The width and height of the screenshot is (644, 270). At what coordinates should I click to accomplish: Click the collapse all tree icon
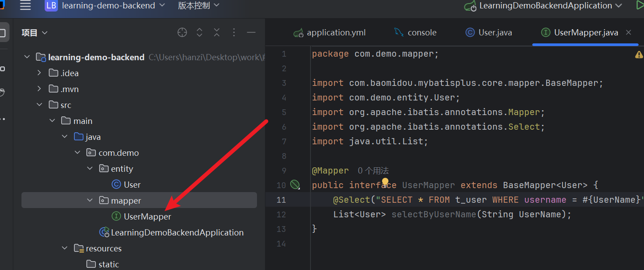217,32
